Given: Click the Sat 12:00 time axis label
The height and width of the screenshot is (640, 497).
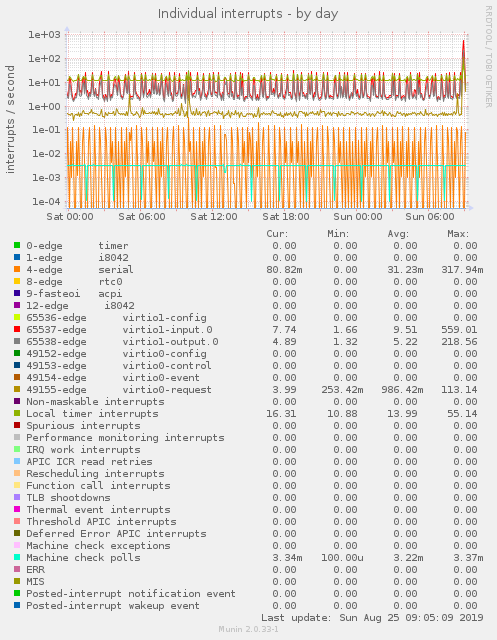Looking at the screenshot, I should [214, 217].
